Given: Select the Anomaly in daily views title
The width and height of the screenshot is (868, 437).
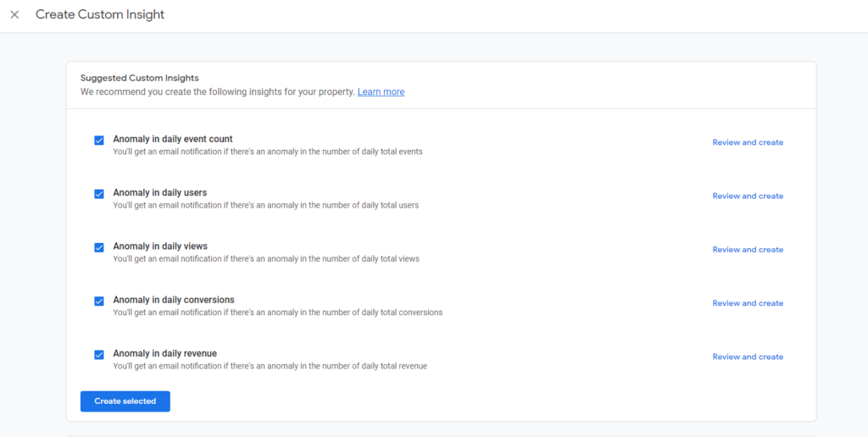Looking at the screenshot, I should [160, 246].
